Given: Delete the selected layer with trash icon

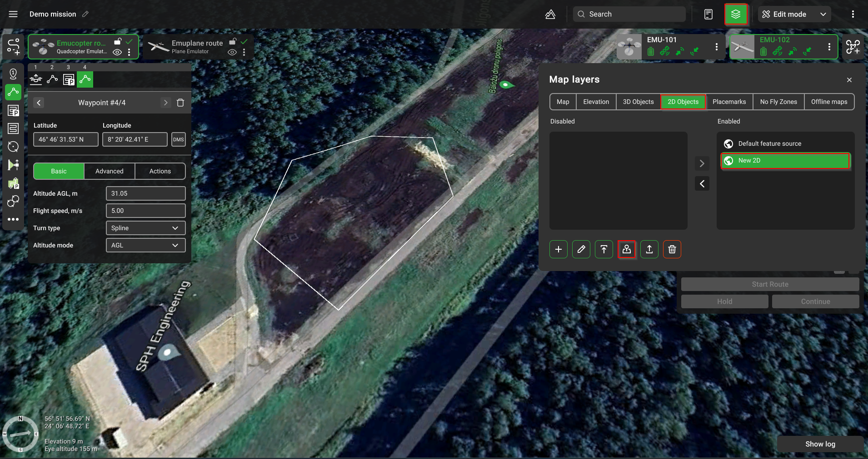Looking at the screenshot, I should pos(672,249).
